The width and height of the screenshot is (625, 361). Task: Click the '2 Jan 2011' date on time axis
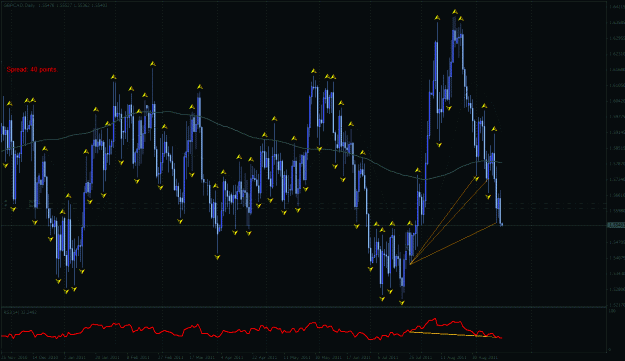coord(75,357)
